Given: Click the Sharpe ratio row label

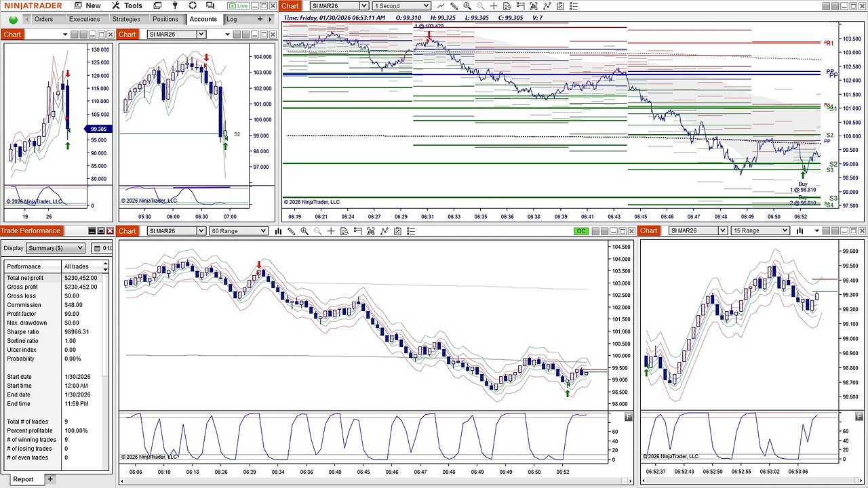Looking at the screenshot, I should pyautogui.click(x=23, y=332).
